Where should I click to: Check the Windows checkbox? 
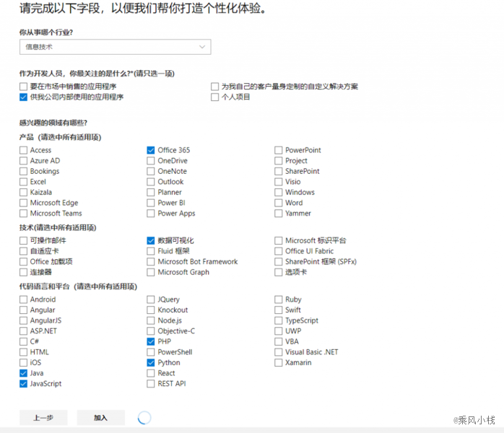click(279, 193)
